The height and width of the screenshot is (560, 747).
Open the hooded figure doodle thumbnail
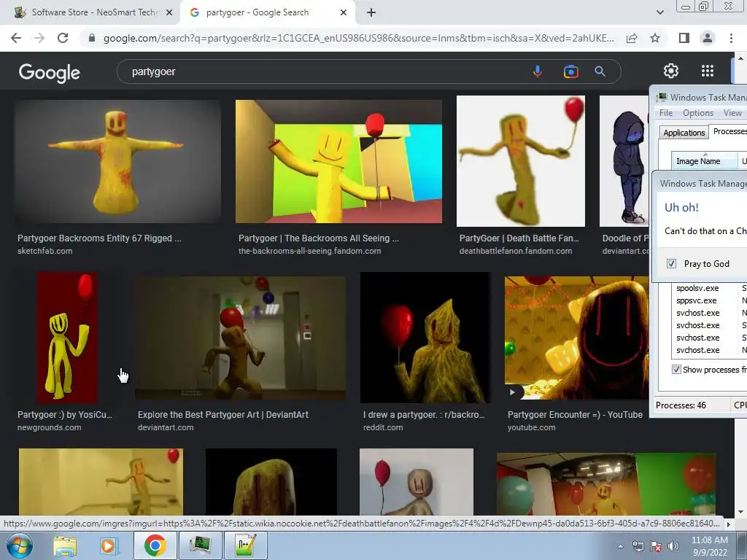tap(624, 161)
